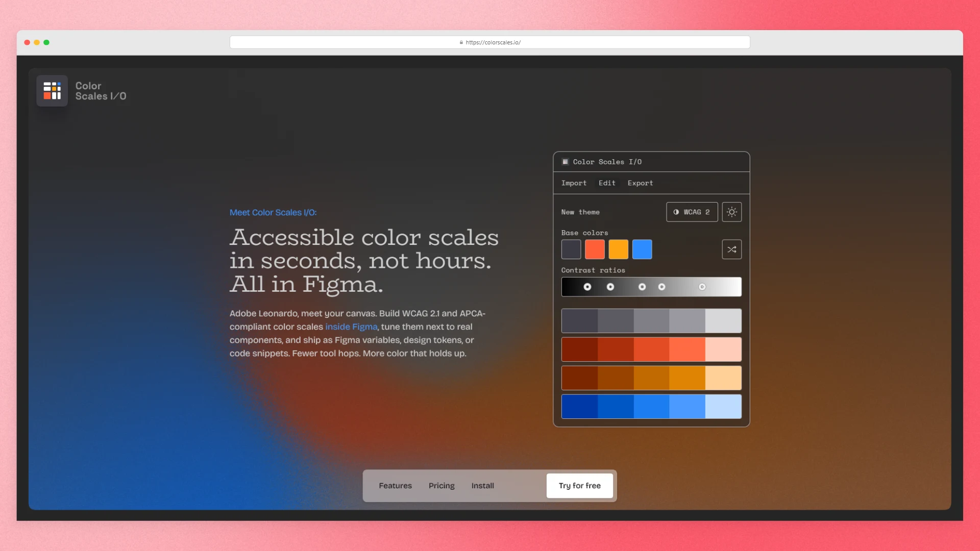
Task: Toggle light theme with the sun icon
Action: click(731, 212)
